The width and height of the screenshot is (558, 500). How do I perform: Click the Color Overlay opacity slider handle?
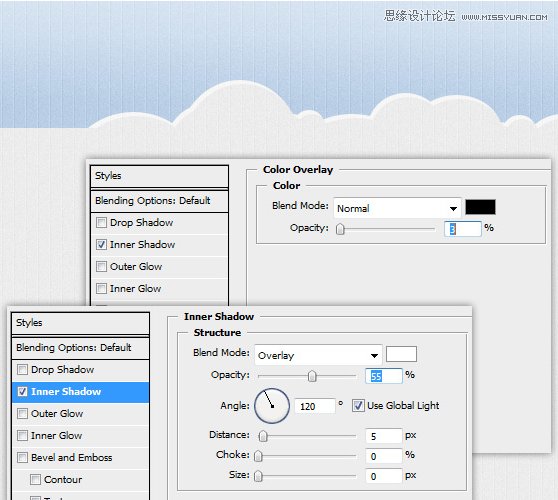pyautogui.click(x=340, y=229)
